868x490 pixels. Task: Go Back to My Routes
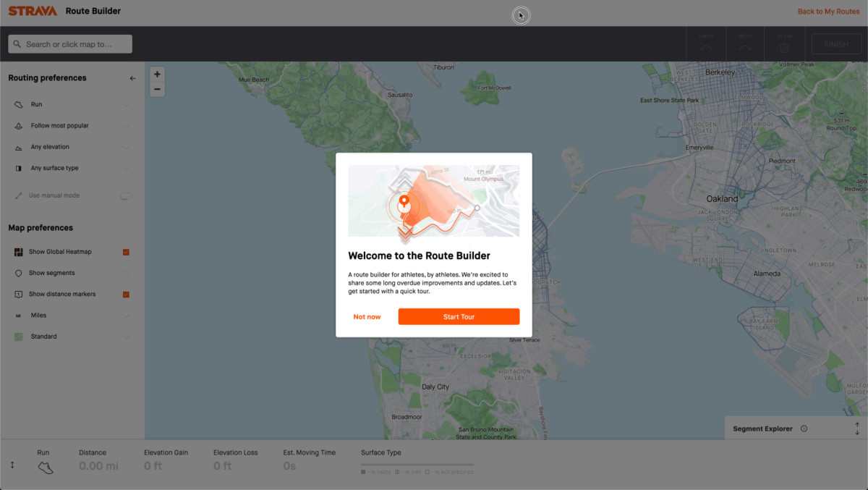(828, 12)
